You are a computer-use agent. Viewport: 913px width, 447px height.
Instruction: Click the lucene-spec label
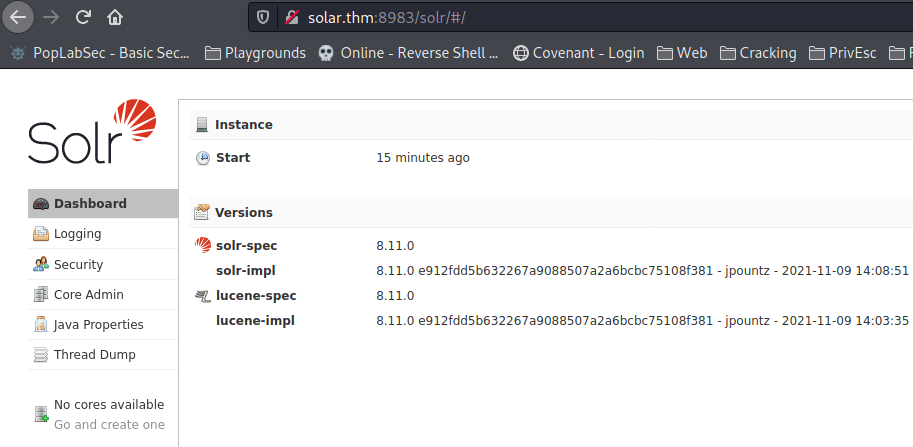[x=256, y=296]
